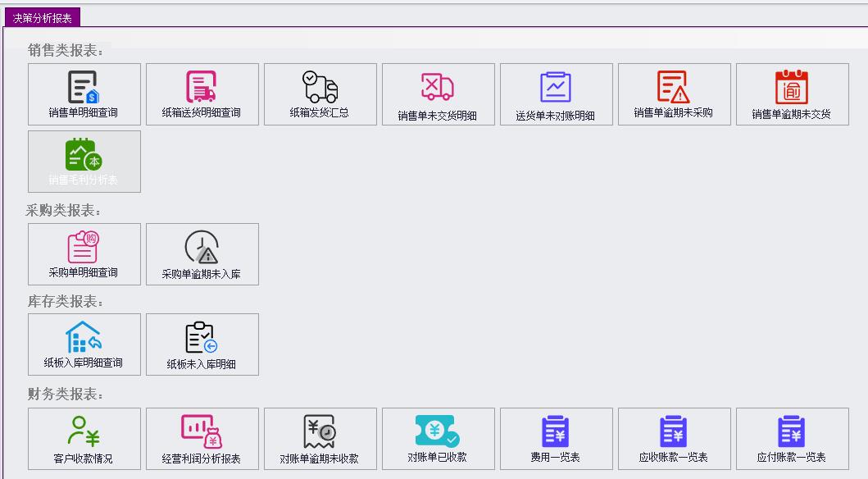
Task: Open 应付账款一览表
Action: click(792, 439)
